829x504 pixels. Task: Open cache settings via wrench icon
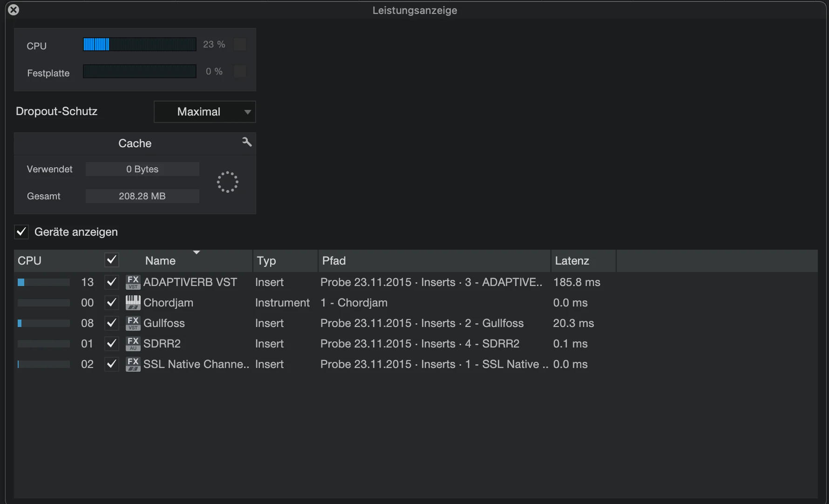247,142
